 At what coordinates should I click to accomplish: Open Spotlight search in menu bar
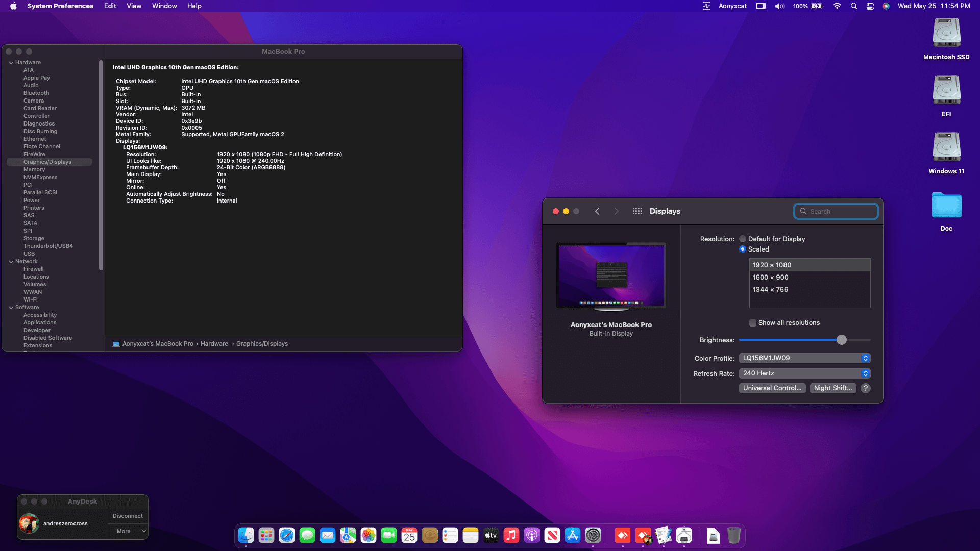854,6
